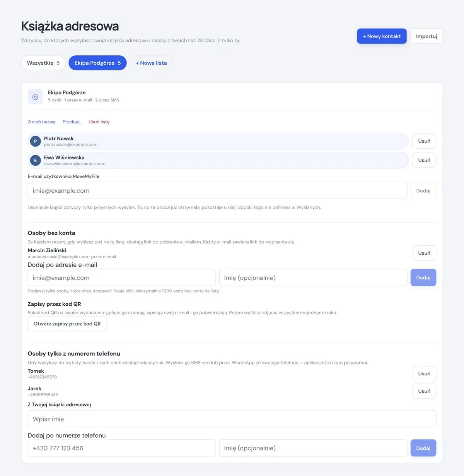Open the Przekaż... link
This screenshot has height=476, width=464.
pyautogui.click(x=72, y=122)
